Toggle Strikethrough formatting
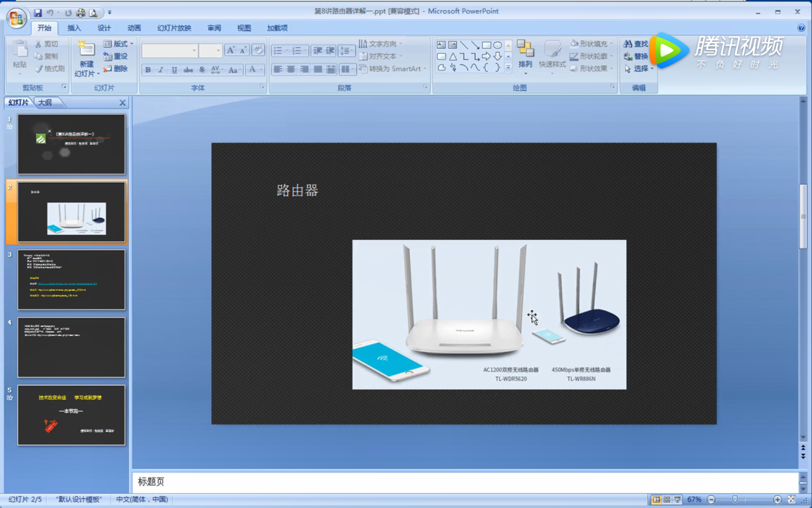Image resolution: width=812 pixels, height=508 pixels. 188,70
